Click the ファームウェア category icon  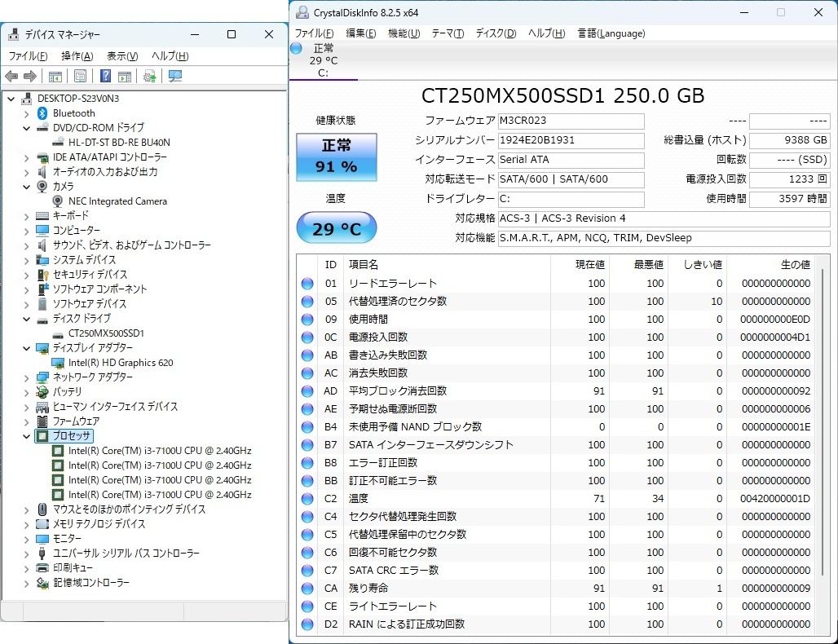[42, 421]
